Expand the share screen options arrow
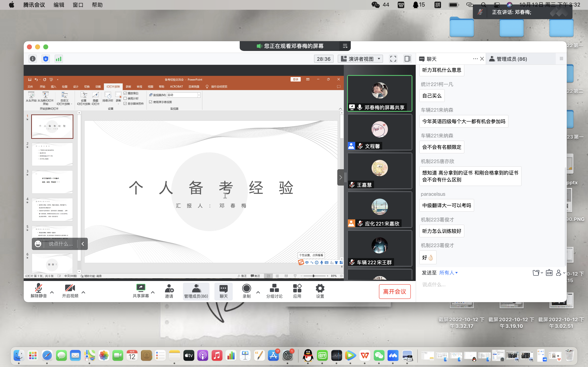The height and width of the screenshot is (367, 588). (153, 292)
